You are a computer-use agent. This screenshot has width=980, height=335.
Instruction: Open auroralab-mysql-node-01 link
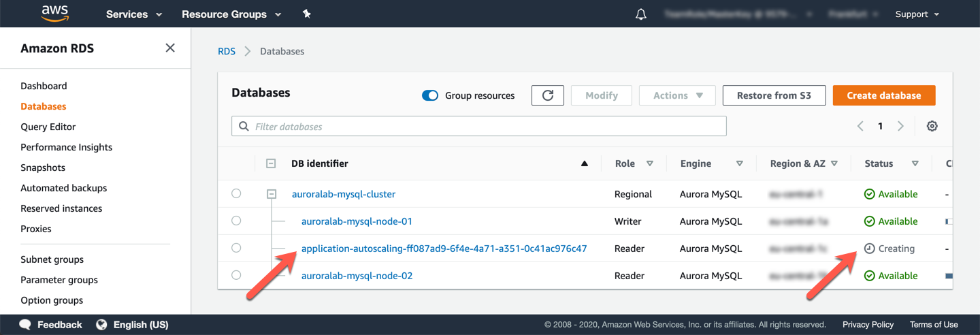tap(357, 221)
